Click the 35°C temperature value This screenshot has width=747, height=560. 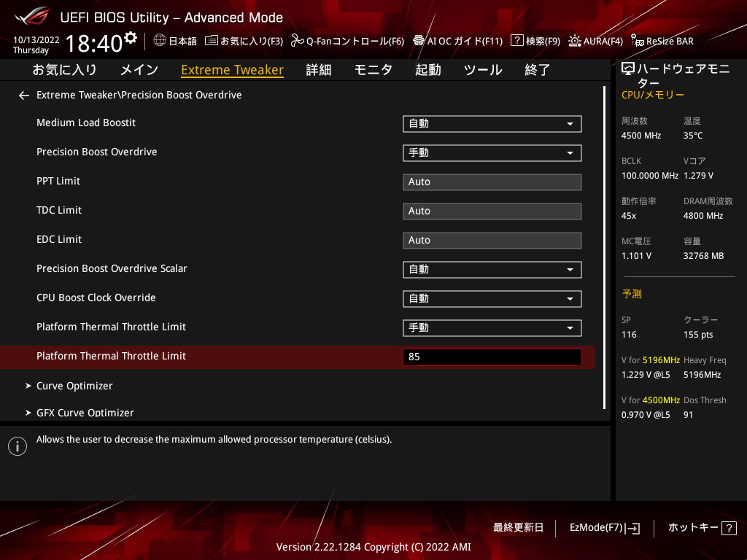[693, 136]
